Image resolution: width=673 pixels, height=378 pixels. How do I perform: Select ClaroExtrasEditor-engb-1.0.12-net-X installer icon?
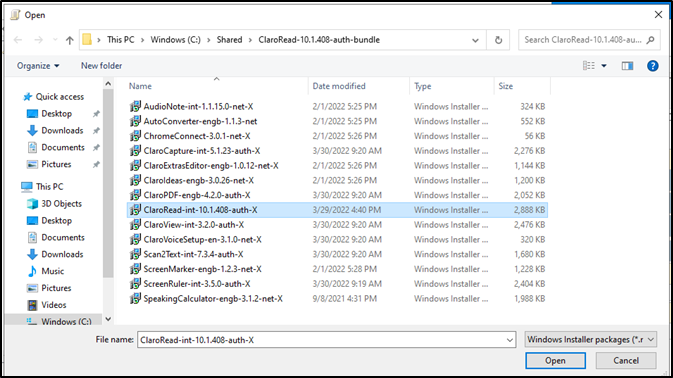pyautogui.click(x=135, y=166)
